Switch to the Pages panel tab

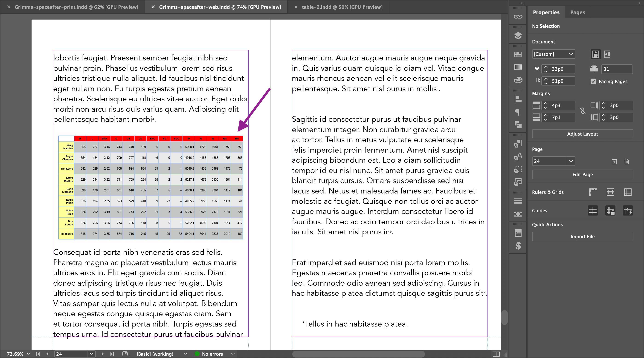[x=577, y=12]
